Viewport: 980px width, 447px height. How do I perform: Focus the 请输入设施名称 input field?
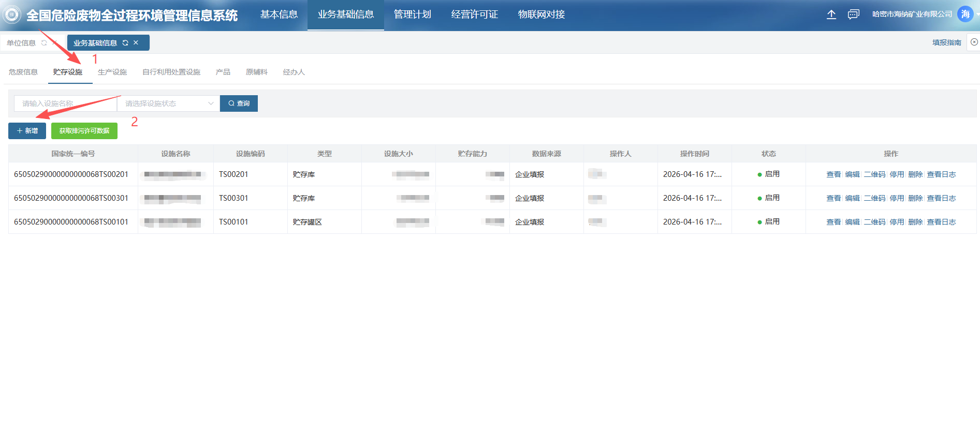pos(66,103)
